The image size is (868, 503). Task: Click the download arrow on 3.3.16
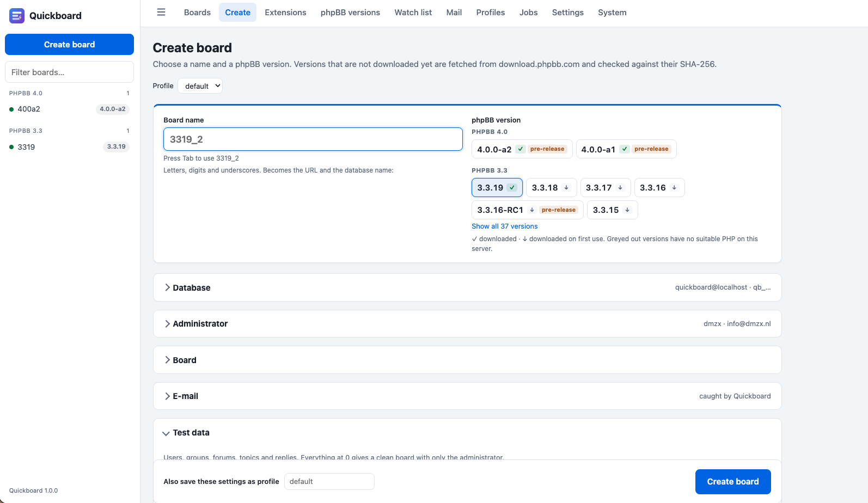pyautogui.click(x=674, y=188)
